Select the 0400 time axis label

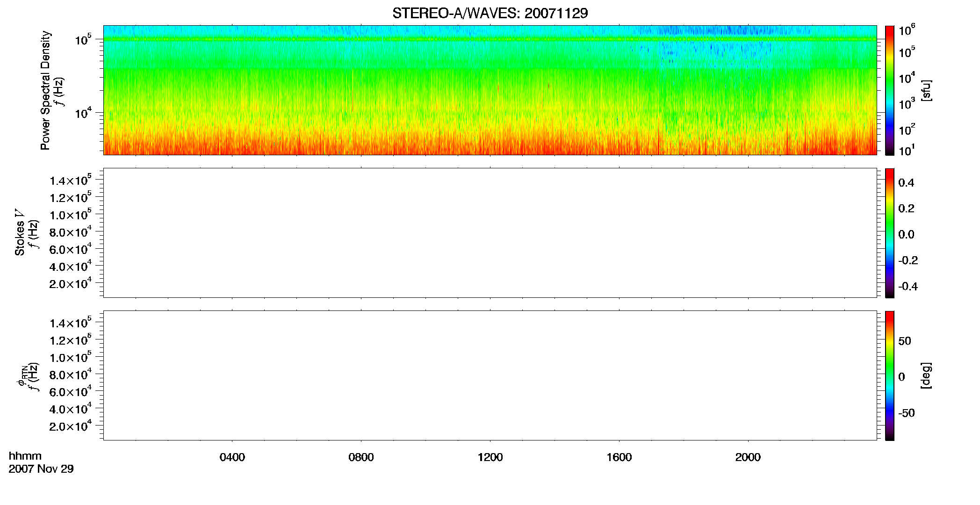point(232,457)
